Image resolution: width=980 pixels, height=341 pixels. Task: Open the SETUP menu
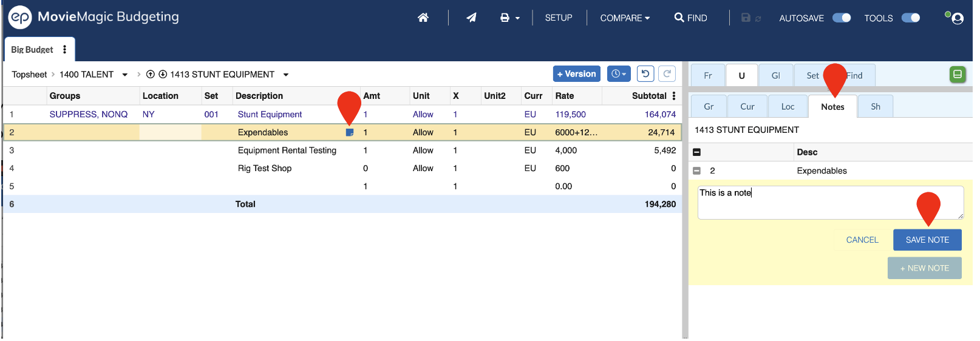559,18
